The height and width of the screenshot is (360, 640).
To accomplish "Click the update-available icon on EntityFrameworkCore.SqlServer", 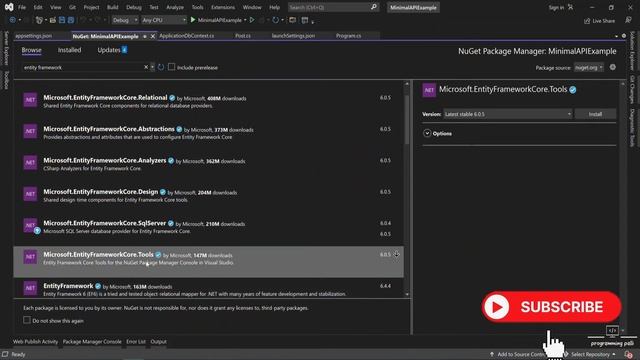I will point(37,231).
